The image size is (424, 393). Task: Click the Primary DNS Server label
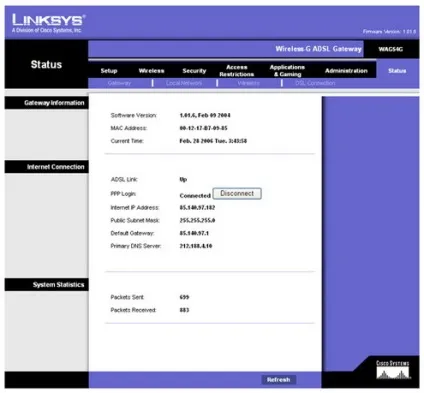[x=136, y=246]
